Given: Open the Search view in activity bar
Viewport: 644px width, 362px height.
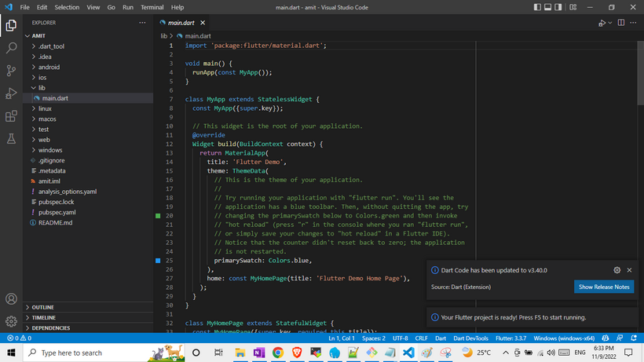Looking at the screenshot, I should 11,48.
